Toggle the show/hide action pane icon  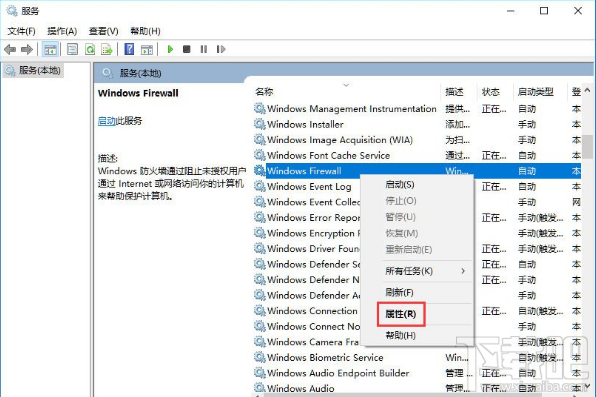point(147,49)
